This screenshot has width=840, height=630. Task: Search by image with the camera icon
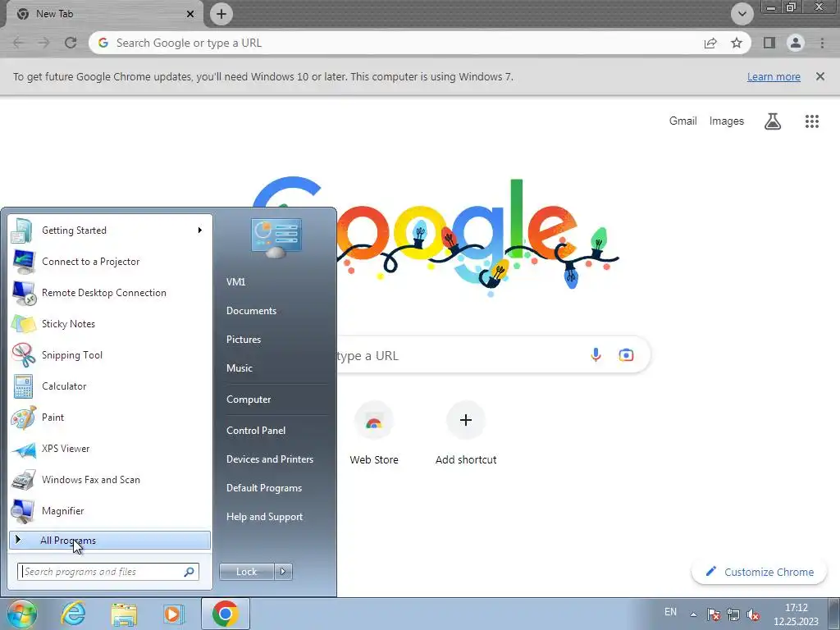tap(626, 354)
